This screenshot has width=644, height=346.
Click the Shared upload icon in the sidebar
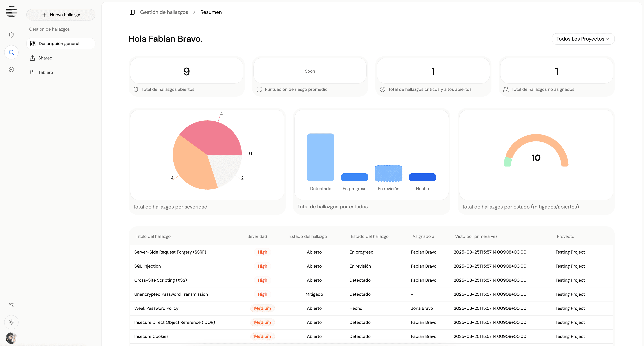coord(33,58)
